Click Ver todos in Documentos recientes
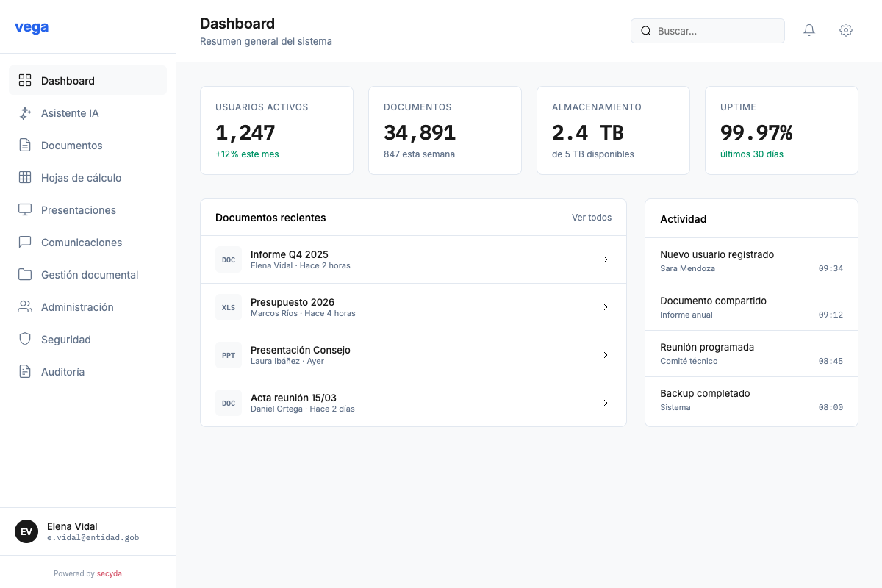The image size is (882, 588). (592, 217)
